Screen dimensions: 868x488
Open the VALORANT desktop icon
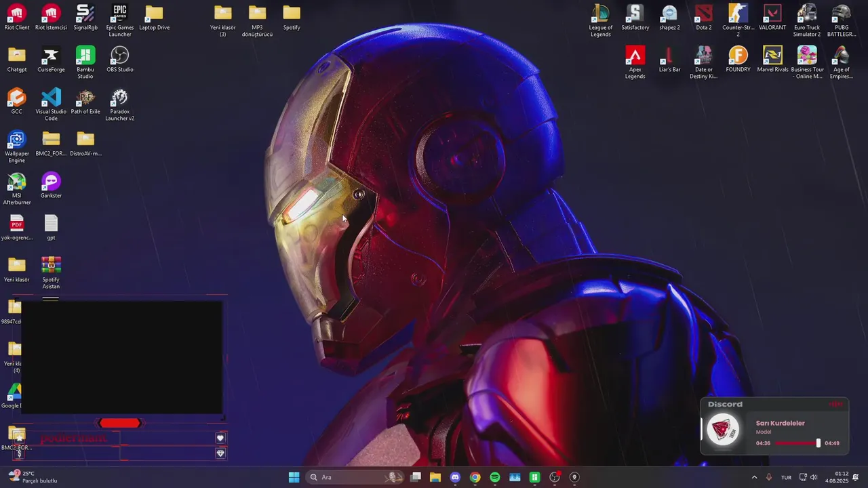772,18
